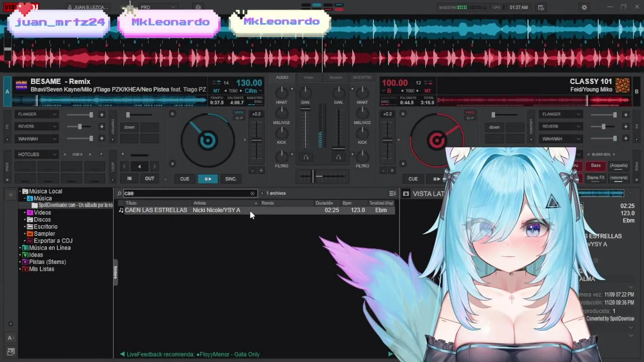Image resolution: width=644 pixels, height=362 pixels.
Task: Click the stop button on deck A
Action: coord(173,164)
